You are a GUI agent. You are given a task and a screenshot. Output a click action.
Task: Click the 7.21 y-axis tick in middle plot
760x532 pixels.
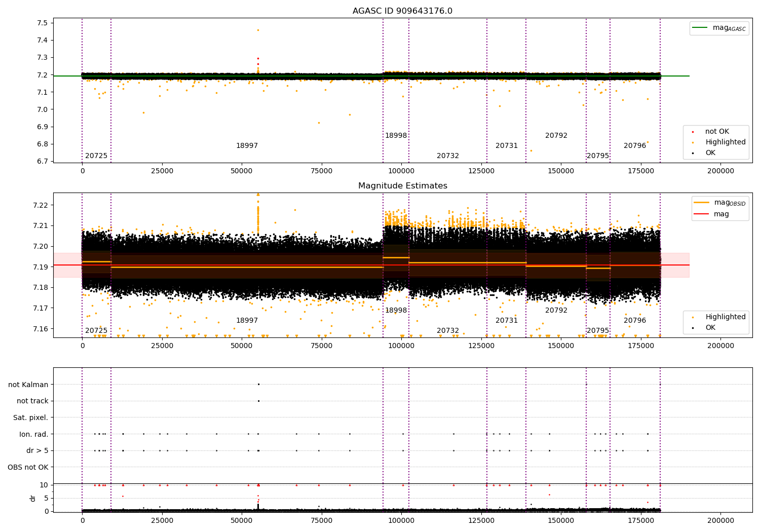[40, 226]
